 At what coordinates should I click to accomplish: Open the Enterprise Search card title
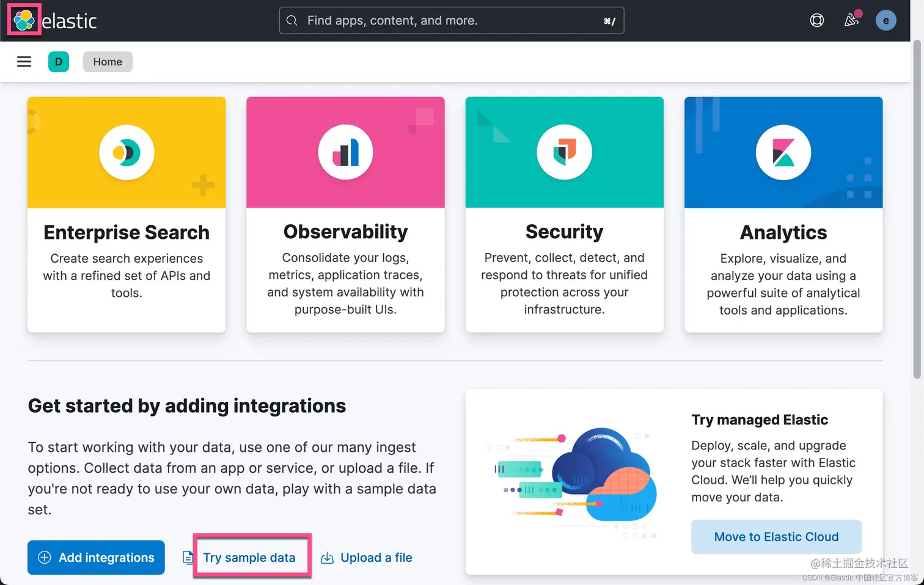[x=127, y=232]
